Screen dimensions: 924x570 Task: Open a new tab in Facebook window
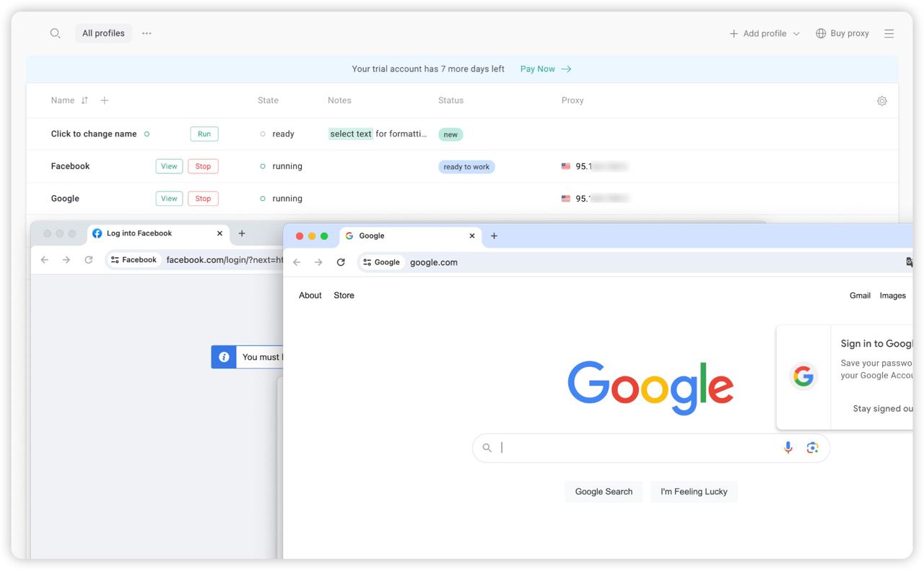click(x=242, y=233)
